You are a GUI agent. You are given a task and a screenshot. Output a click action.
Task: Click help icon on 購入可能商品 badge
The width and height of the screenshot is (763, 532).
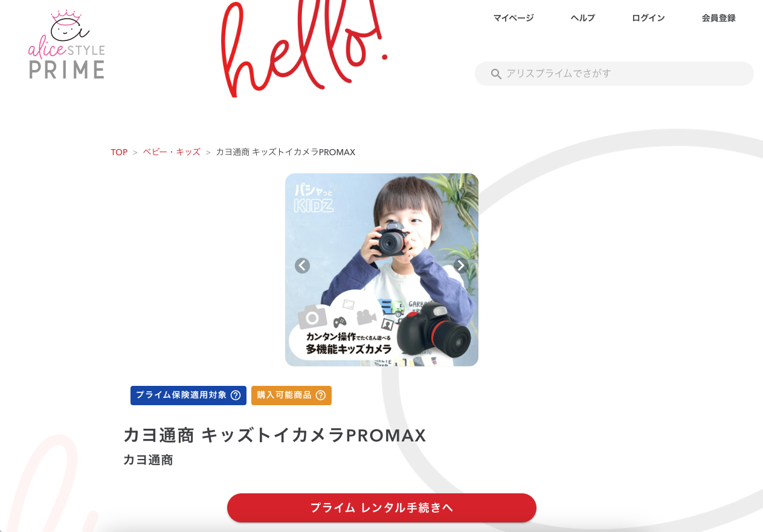321,396
